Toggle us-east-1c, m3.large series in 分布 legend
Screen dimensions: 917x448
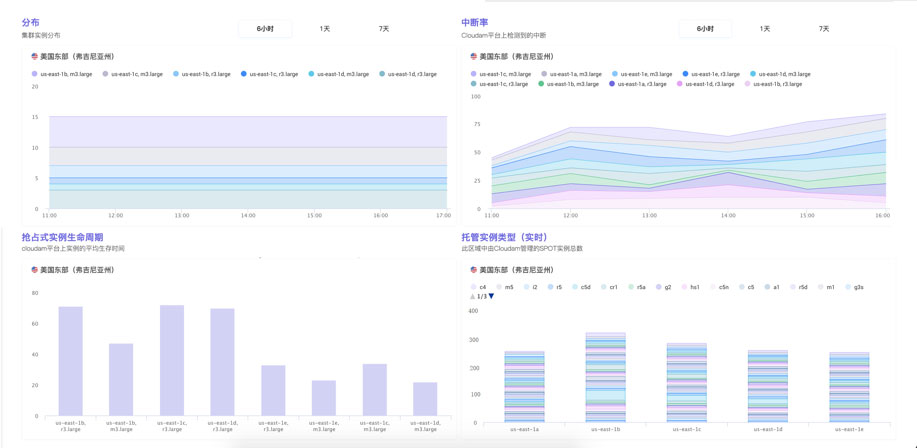133,74
